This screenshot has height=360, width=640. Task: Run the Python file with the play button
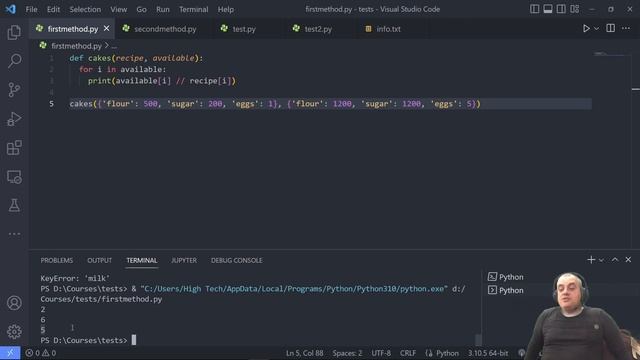[586, 29]
